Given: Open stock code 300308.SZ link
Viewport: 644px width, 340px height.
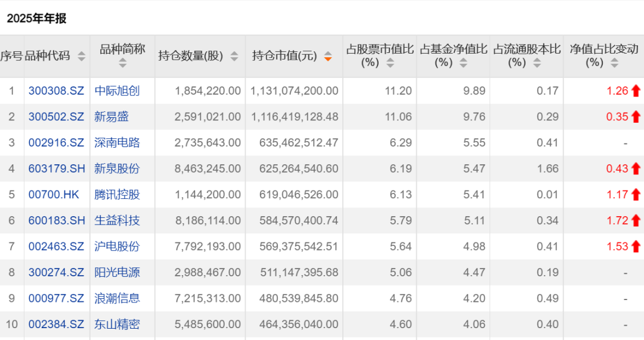Looking at the screenshot, I should click(56, 91).
